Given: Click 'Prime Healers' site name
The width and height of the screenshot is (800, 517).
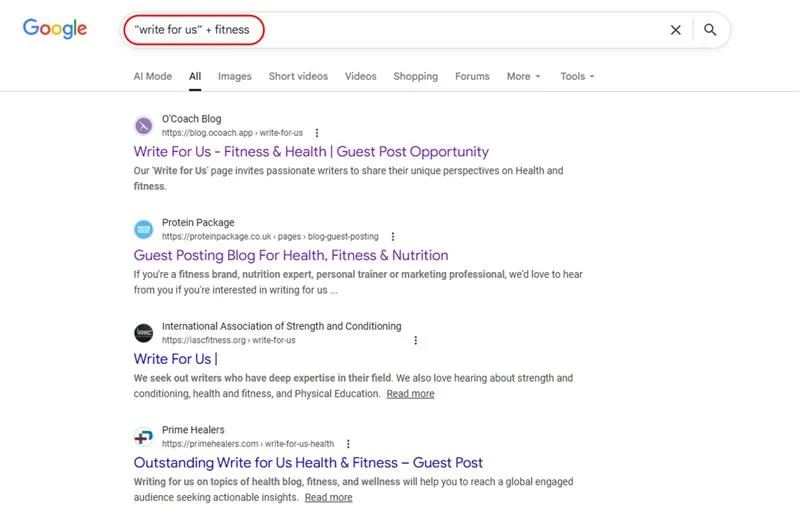Looking at the screenshot, I should tap(193, 430).
